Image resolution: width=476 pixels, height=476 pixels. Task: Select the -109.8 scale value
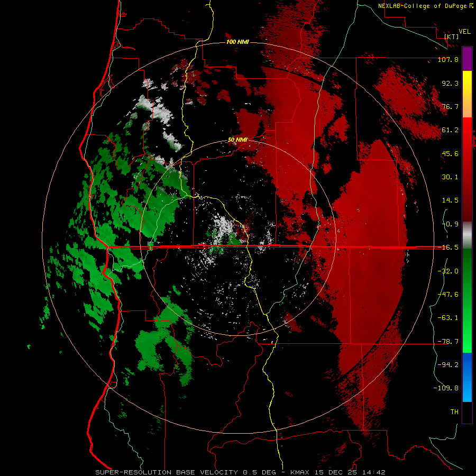click(446, 388)
